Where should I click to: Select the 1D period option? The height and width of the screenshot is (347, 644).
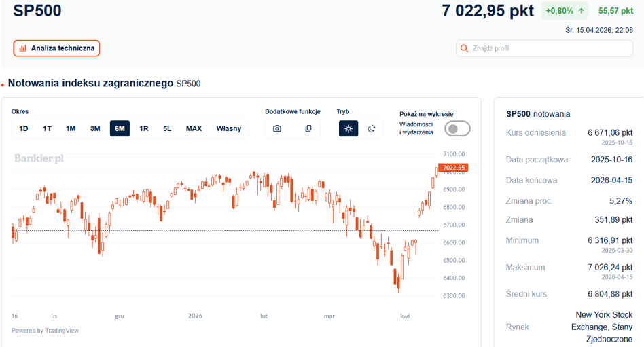point(23,128)
